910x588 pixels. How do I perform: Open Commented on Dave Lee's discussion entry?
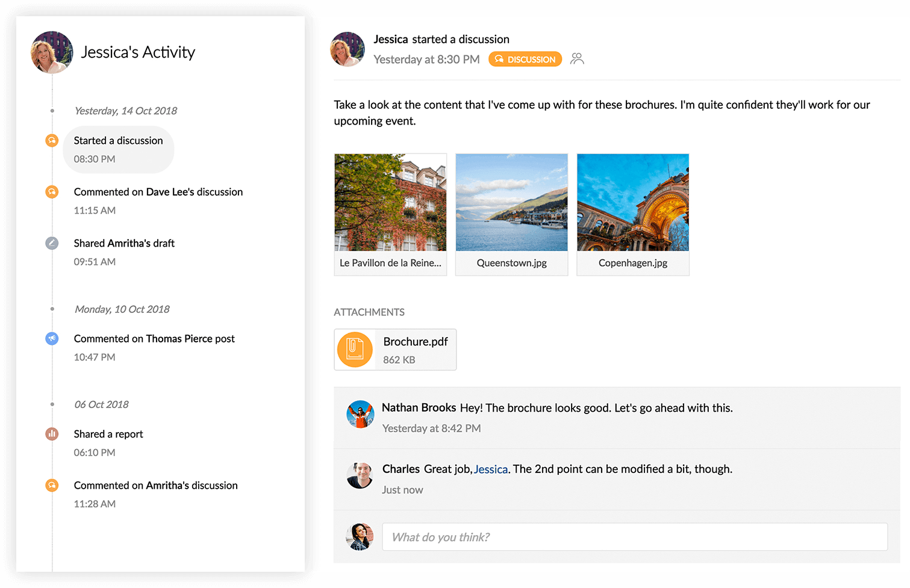point(158,201)
